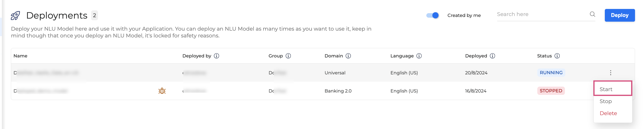Click the bug icon on stopped deployment
The height and width of the screenshot is (129, 644).
pos(162,91)
